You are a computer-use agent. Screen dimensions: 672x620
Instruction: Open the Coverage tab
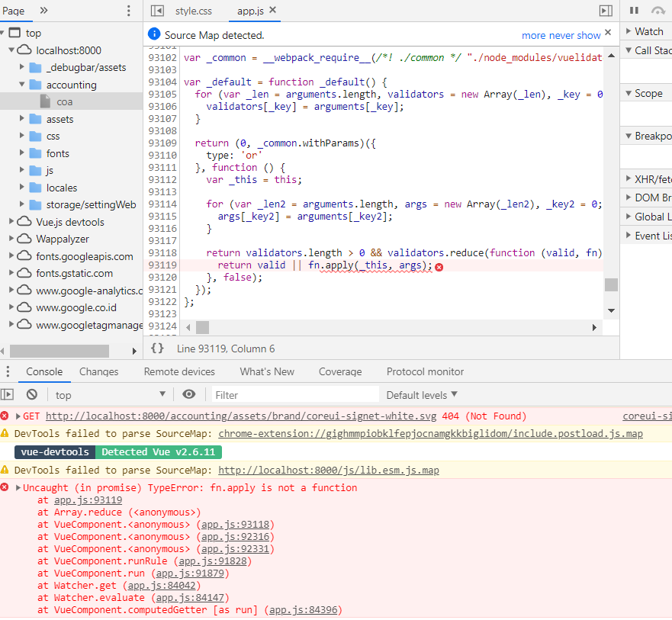tap(340, 371)
